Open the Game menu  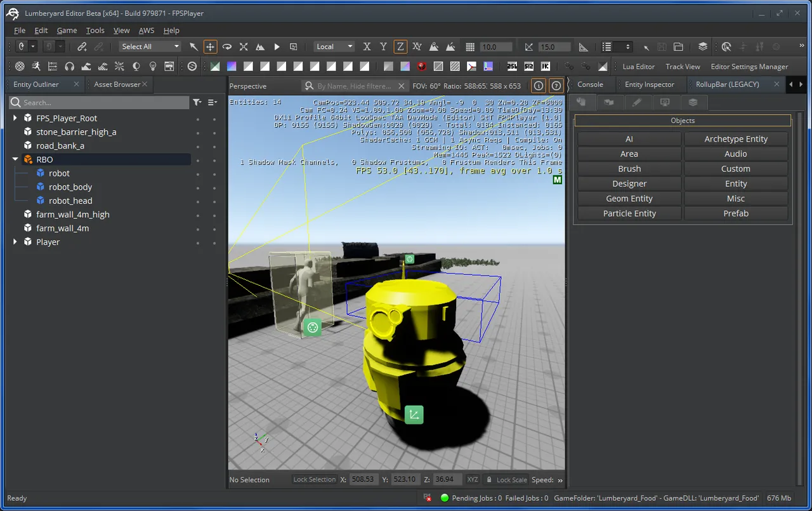coord(67,30)
